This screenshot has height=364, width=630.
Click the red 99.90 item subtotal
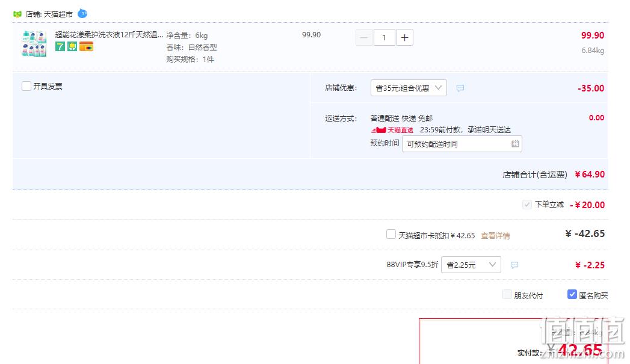(593, 35)
